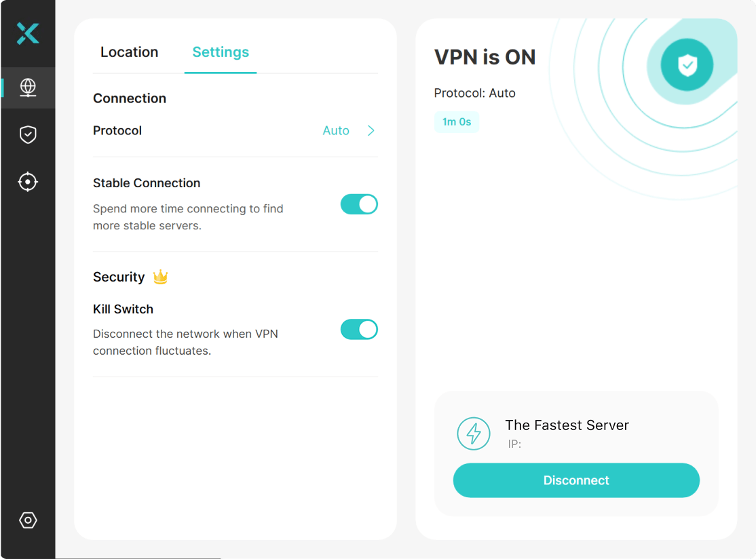Select the Settings tab
Image resolution: width=756 pixels, height=559 pixels.
(x=221, y=52)
